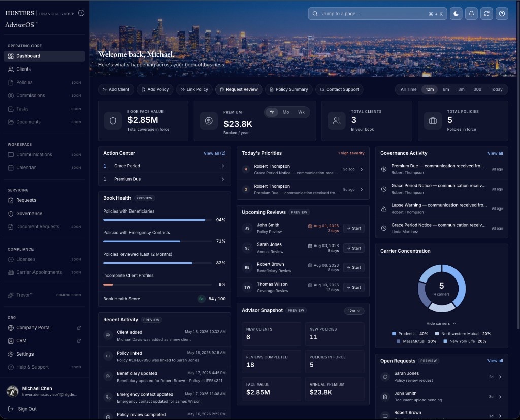Screen dimensions: 520x420
Task: Click the Book Face Value shield icon
Action: pos(113,121)
